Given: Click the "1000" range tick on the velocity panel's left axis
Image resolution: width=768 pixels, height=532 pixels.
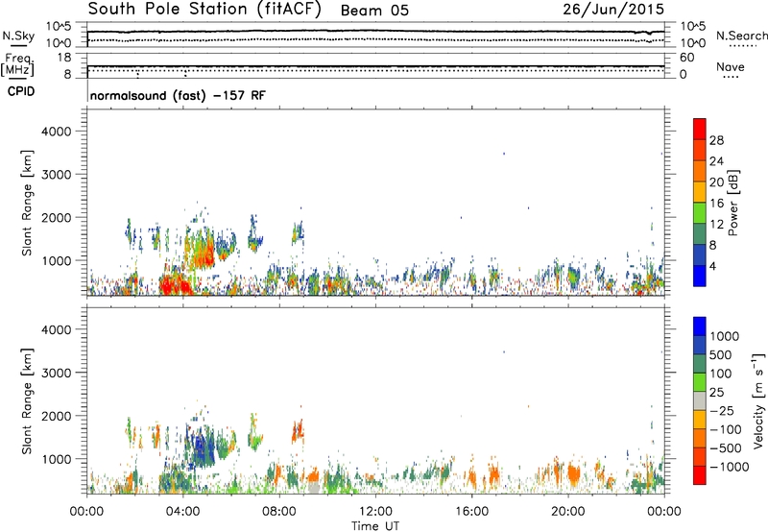Looking at the screenshot, I should tap(56, 459).
